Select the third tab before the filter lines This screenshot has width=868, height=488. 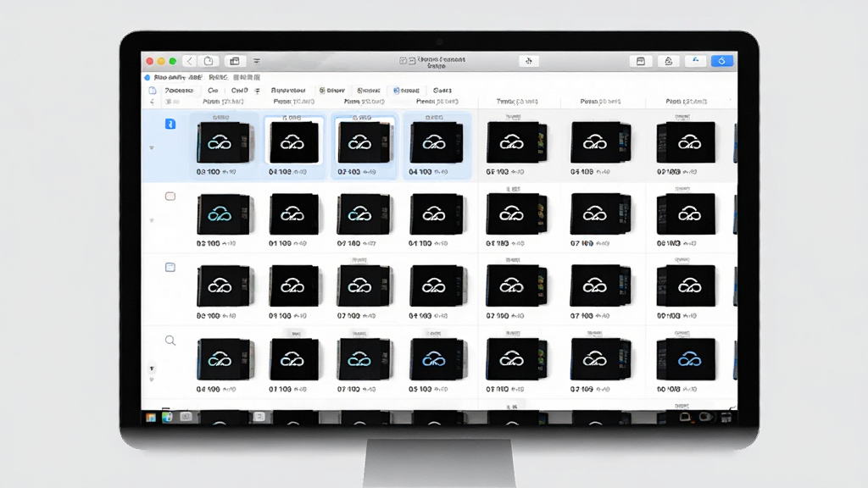coord(239,90)
